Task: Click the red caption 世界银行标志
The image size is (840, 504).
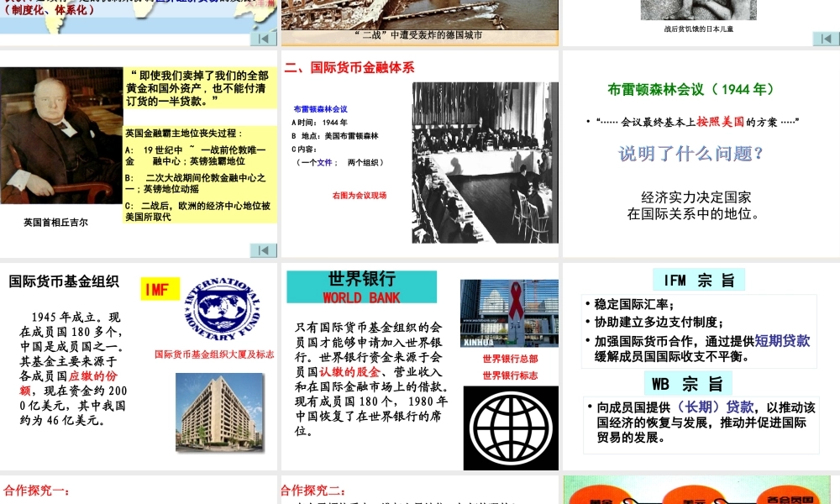Action: (x=510, y=375)
